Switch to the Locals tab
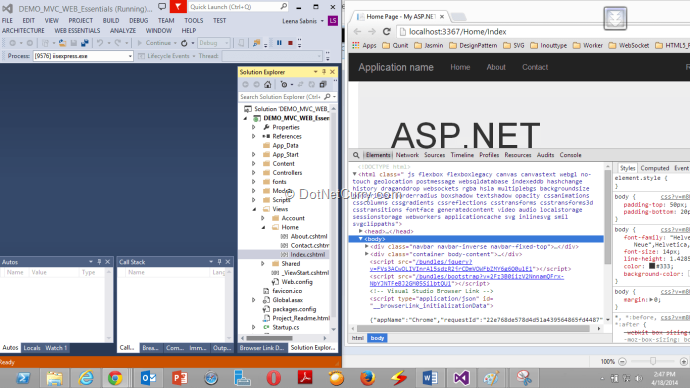Viewport: 690px width, 388px height. click(x=32, y=348)
